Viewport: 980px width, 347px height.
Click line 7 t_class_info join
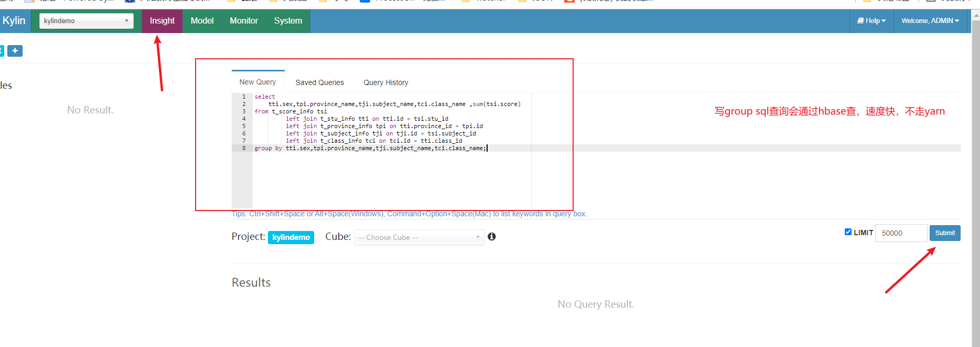pyautogui.click(x=374, y=141)
